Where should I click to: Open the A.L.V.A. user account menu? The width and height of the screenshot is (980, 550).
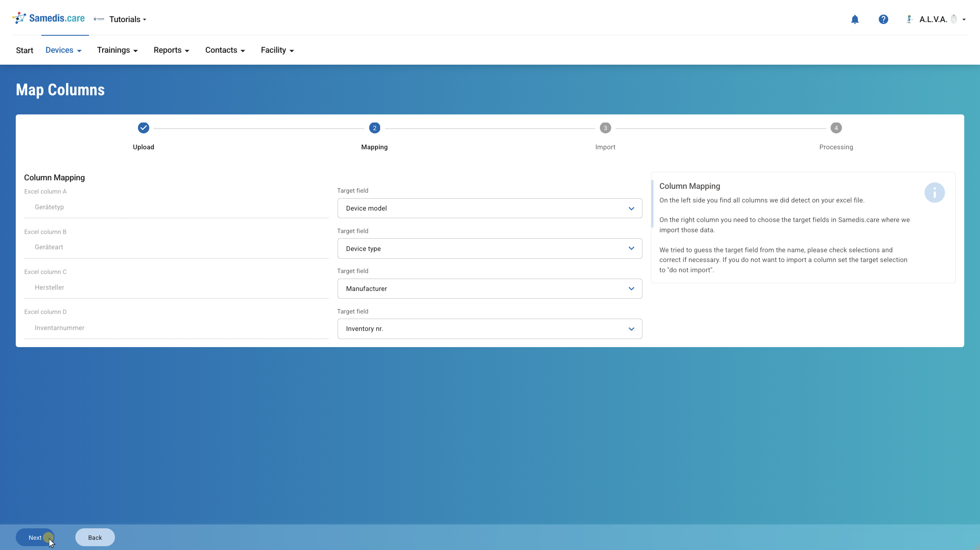[936, 20]
